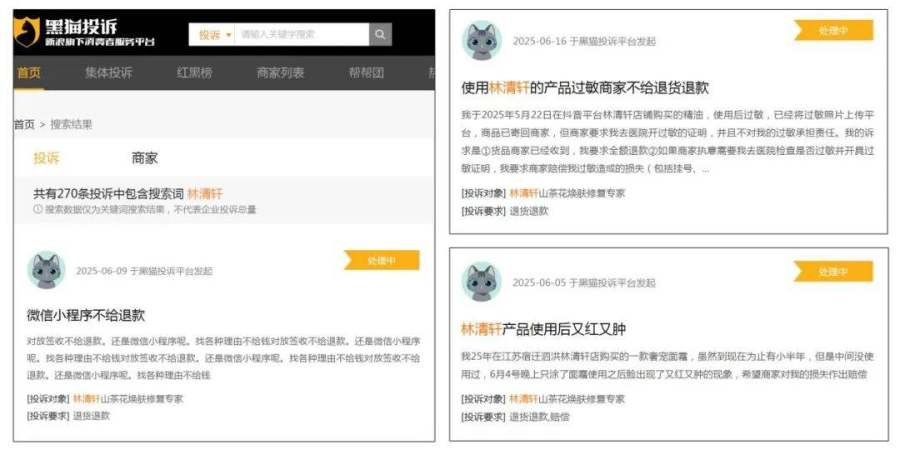Open complaint titled 微信小程序不给退款

86,315
